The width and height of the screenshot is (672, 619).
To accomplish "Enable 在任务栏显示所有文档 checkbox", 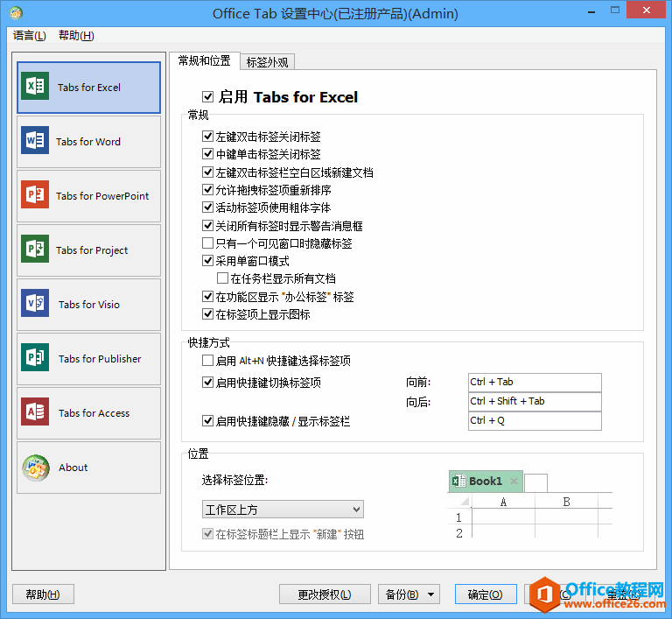I will click(x=222, y=278).
